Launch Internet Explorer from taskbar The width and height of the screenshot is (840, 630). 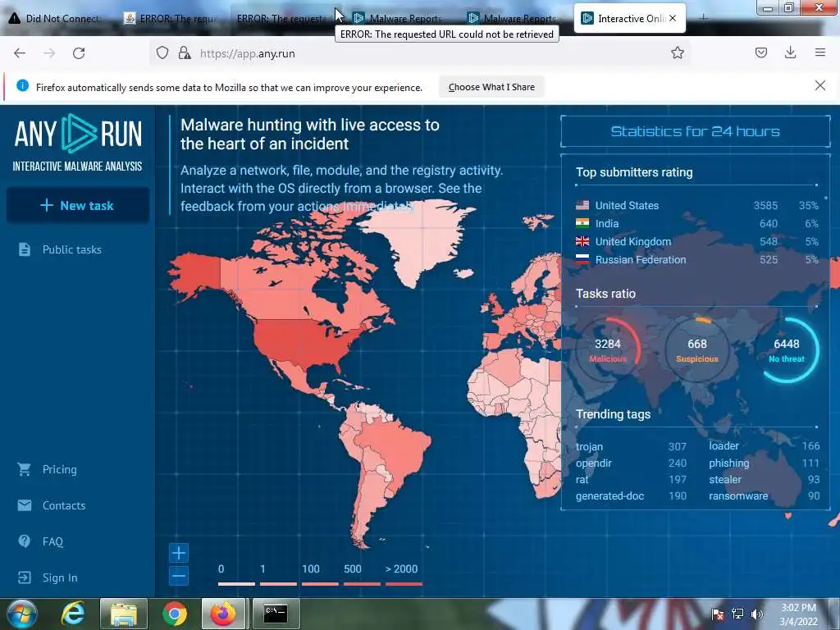[73, 614]
